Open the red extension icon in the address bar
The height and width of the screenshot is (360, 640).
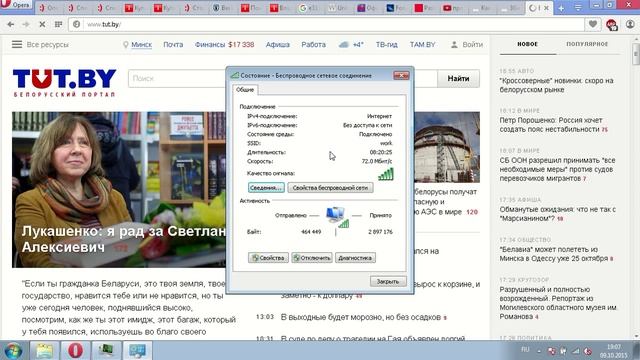(x=611, y=25)
